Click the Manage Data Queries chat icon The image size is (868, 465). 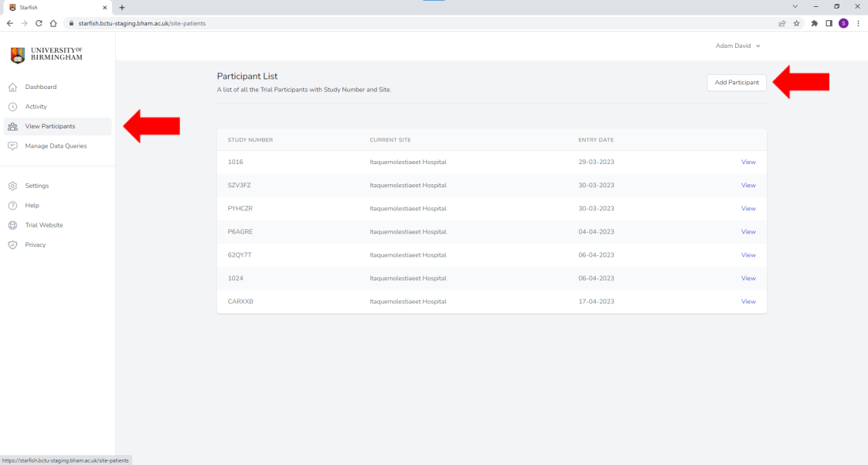click(x=12, y=146)
